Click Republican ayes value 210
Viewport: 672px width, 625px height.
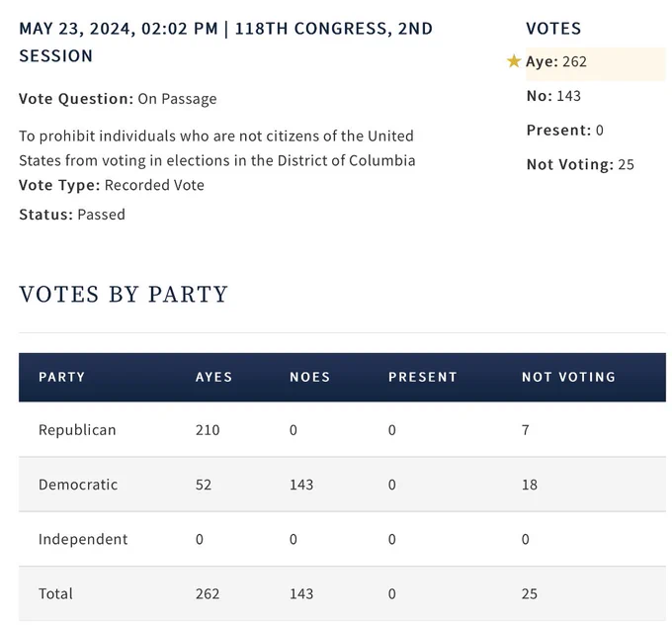coord(208,430)
